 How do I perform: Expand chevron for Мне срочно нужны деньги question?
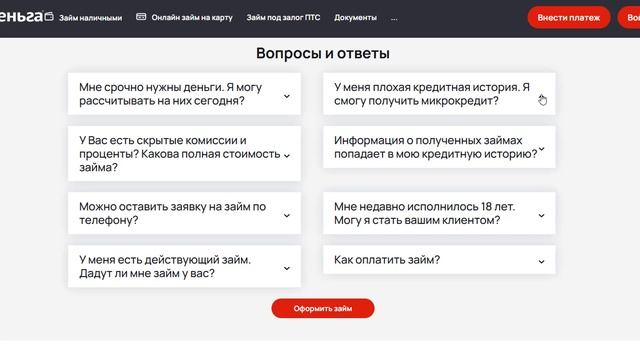click(x=287, y=96)
